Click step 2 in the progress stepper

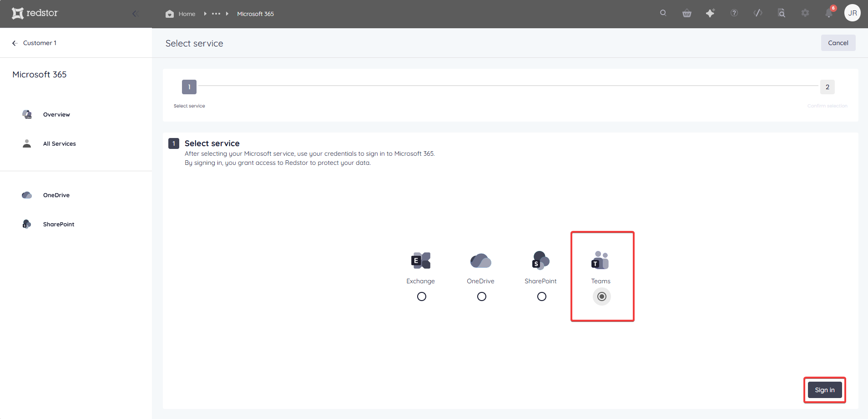(828, 87)
